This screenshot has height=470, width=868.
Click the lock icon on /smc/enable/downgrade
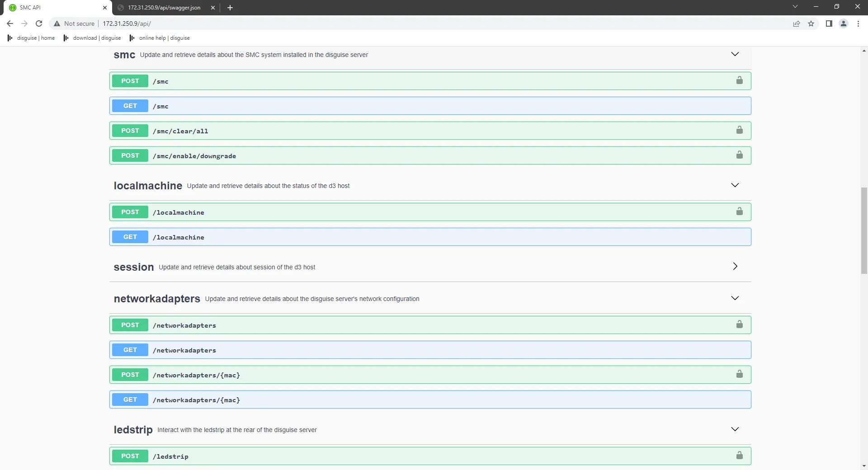740,155
